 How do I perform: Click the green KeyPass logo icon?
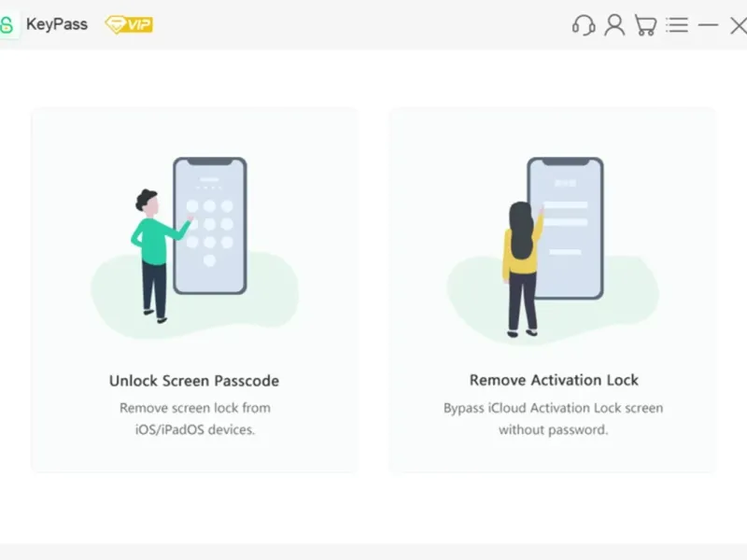[x=7, y=25]
